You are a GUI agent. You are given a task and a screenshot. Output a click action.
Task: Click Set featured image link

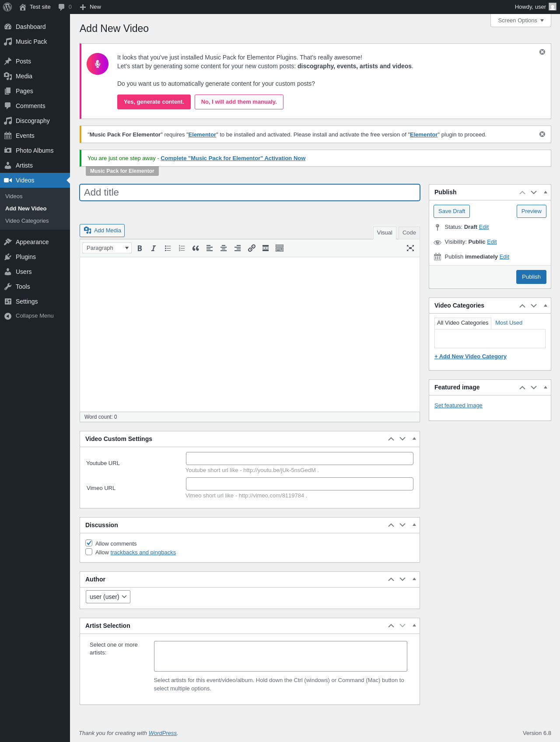point(458,406)
